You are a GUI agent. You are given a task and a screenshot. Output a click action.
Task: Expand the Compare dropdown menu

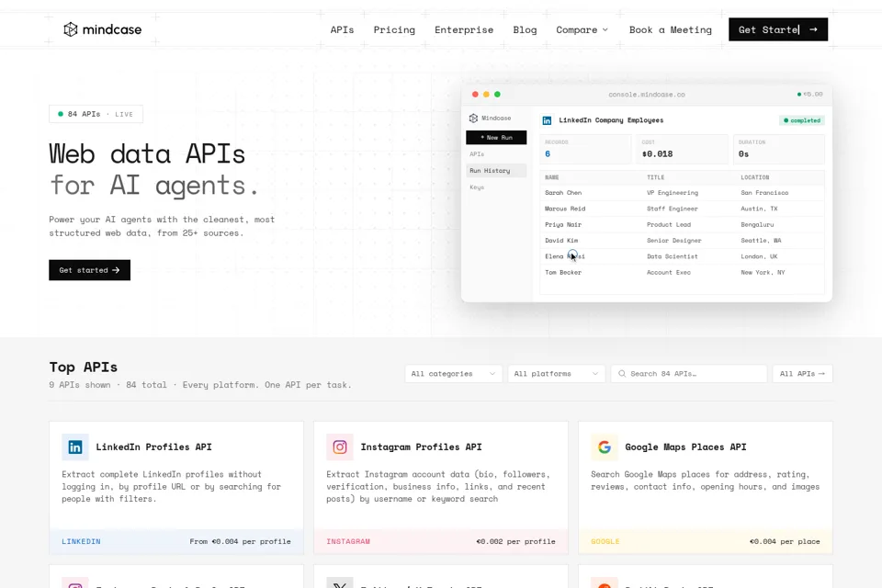pyautogui.click(x=582, y=29)
